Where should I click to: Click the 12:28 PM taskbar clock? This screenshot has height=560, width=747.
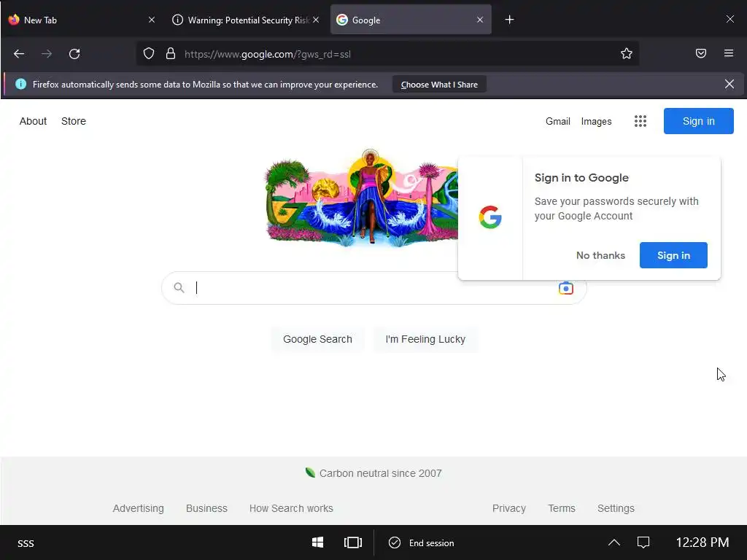coord(703,542)
